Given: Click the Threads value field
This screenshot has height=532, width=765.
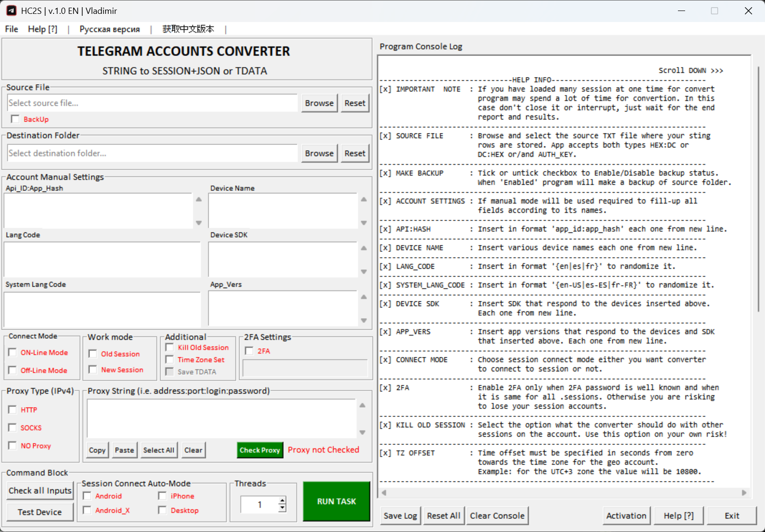Looking at the screenshot, I should coord(259,504).
